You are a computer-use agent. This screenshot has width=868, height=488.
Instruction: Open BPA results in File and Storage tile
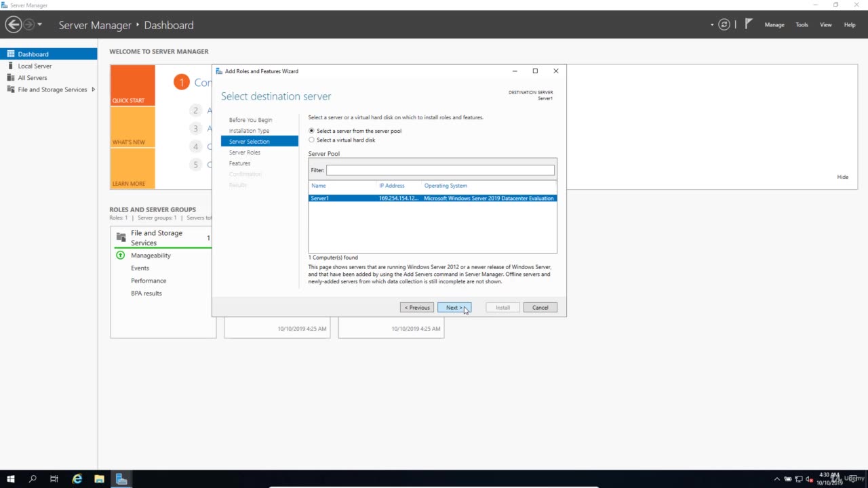click(146, 293)
